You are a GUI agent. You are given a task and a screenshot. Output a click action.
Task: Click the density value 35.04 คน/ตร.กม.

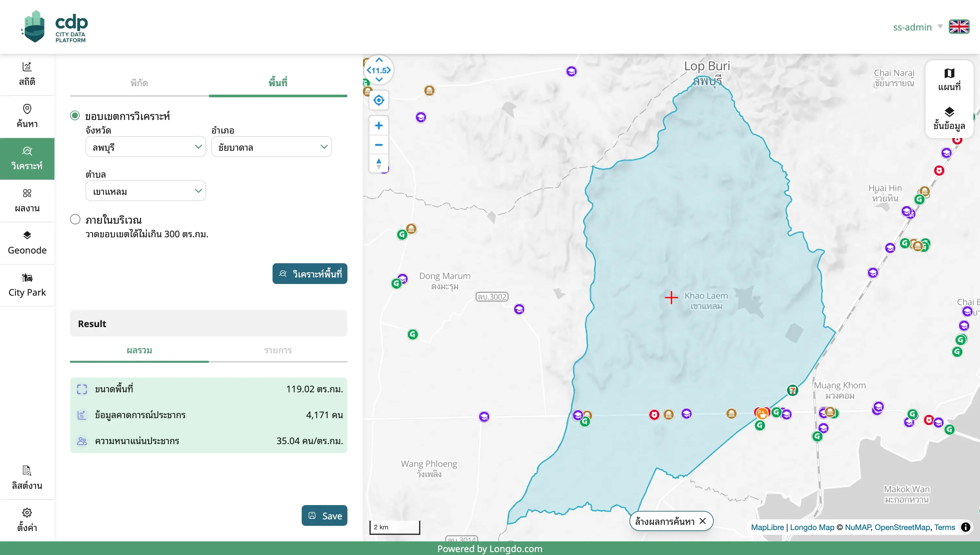pos(310,441)
